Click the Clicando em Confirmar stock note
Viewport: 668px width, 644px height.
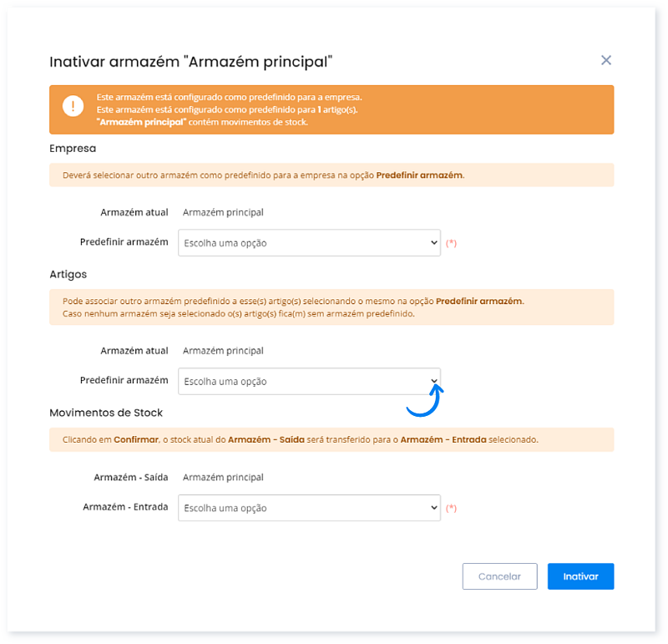click(x=301, y=439)
